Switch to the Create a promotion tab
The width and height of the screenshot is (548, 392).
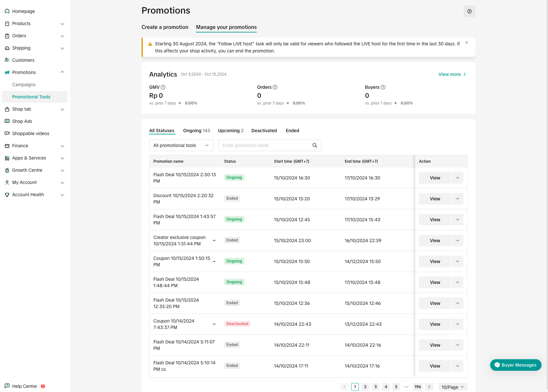[165, 27]
